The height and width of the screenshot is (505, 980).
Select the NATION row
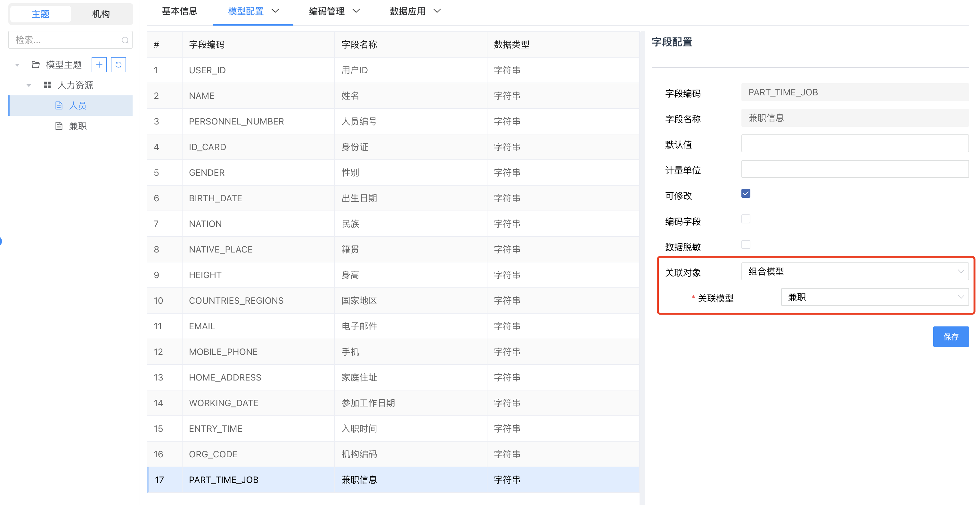pos(393,224)
